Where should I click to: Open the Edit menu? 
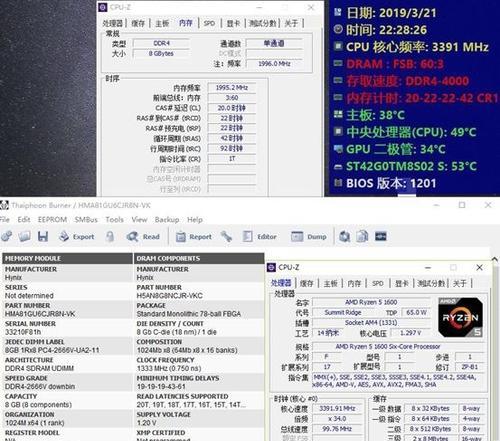(x=24, y=220)
